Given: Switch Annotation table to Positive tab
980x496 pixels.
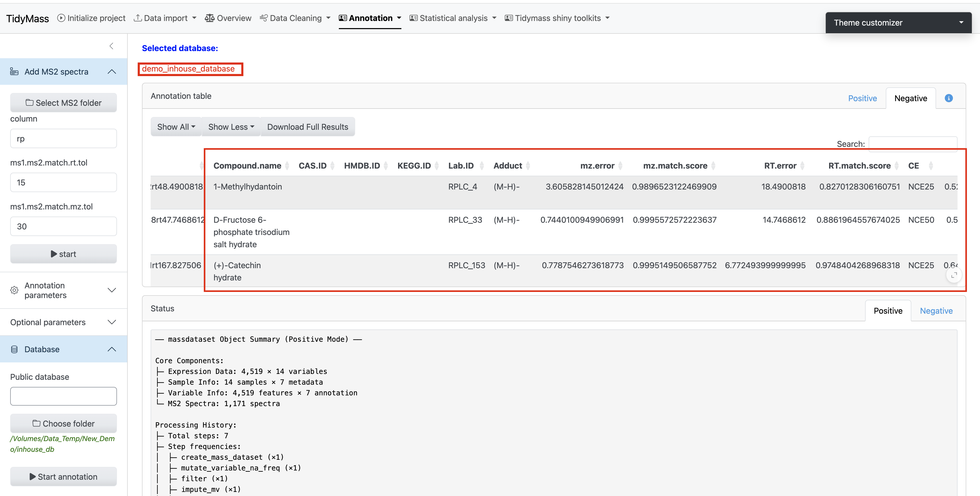Looking at the screenshot, I should pos(863,98).
